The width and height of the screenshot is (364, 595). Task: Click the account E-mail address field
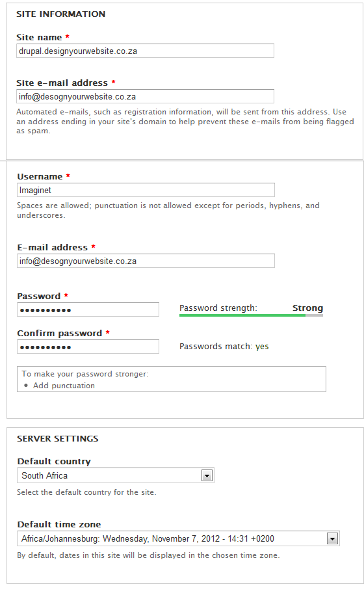click(x=146, y=261)
